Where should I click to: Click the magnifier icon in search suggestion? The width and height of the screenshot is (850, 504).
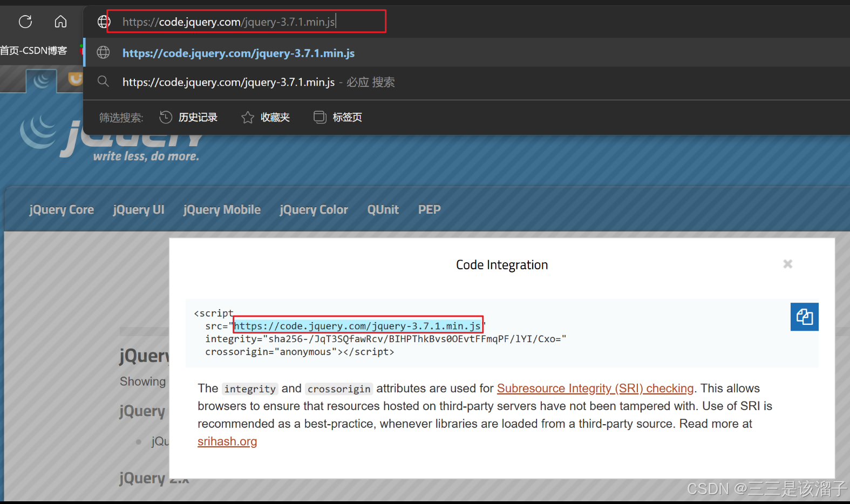103,81
